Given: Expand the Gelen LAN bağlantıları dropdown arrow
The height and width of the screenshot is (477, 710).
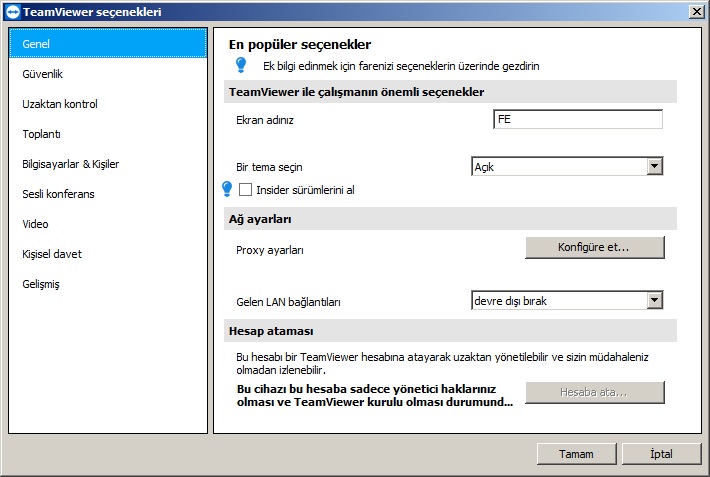Looking at the screenshot, I should [x=655, y=300].
